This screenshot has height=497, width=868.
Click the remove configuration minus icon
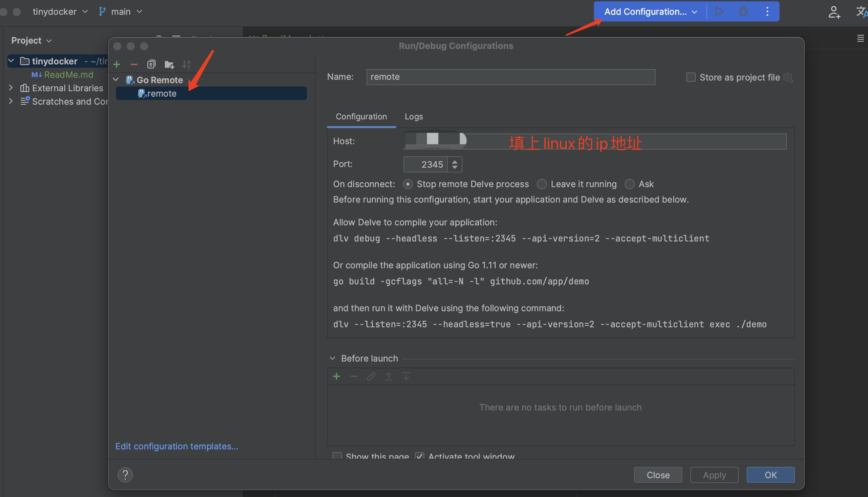point(134,64)
